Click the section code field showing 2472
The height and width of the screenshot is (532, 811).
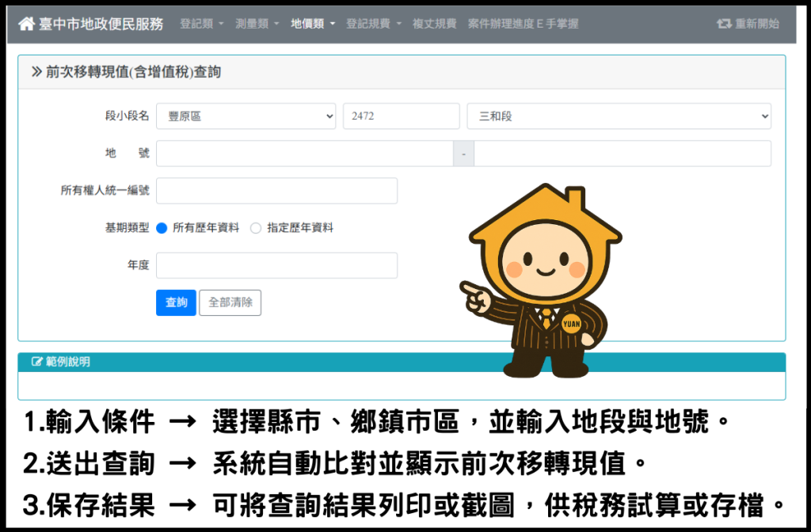401,116
